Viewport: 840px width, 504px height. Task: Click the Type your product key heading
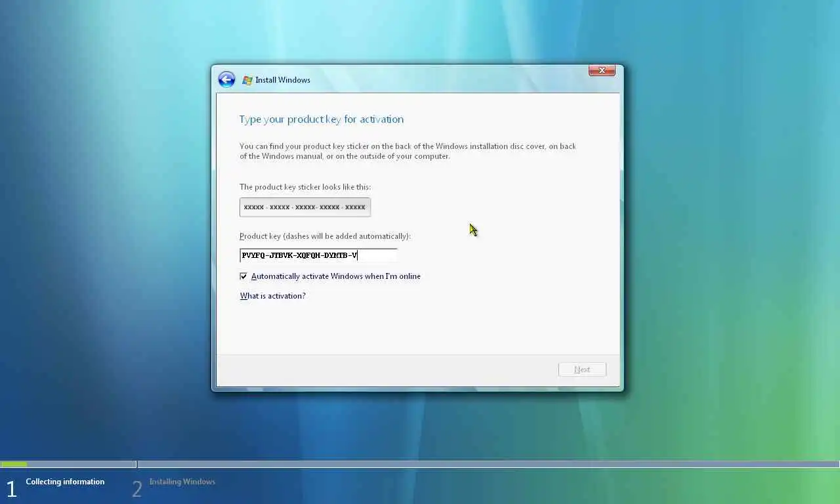click(322, 119)
